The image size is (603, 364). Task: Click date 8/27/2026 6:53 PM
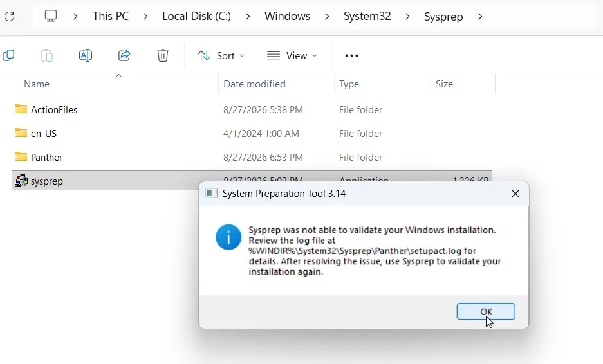pyautogui.click(x=263, y=157)
